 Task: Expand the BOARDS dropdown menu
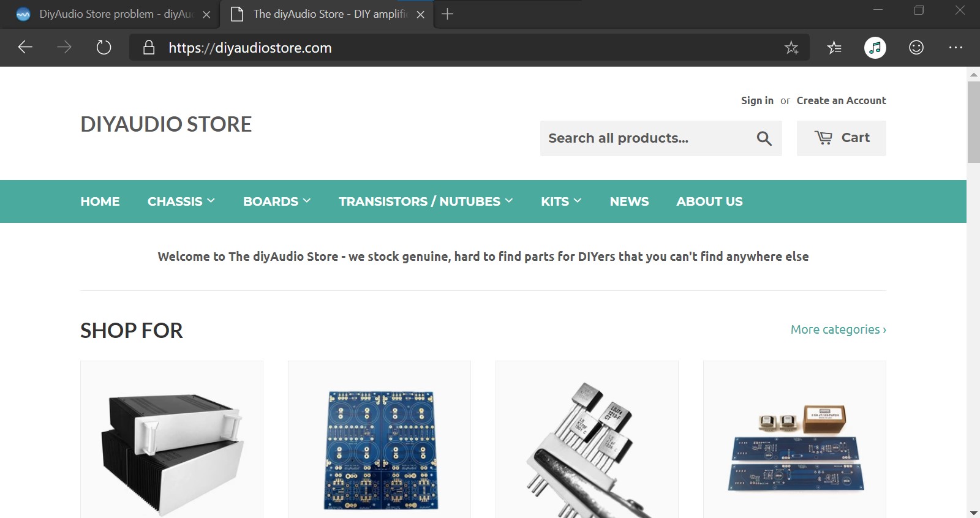coord(277,201)
